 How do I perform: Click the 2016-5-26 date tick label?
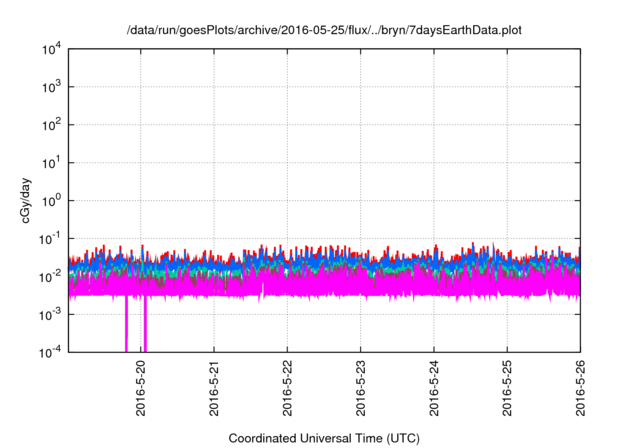click(x=580, y=388)
